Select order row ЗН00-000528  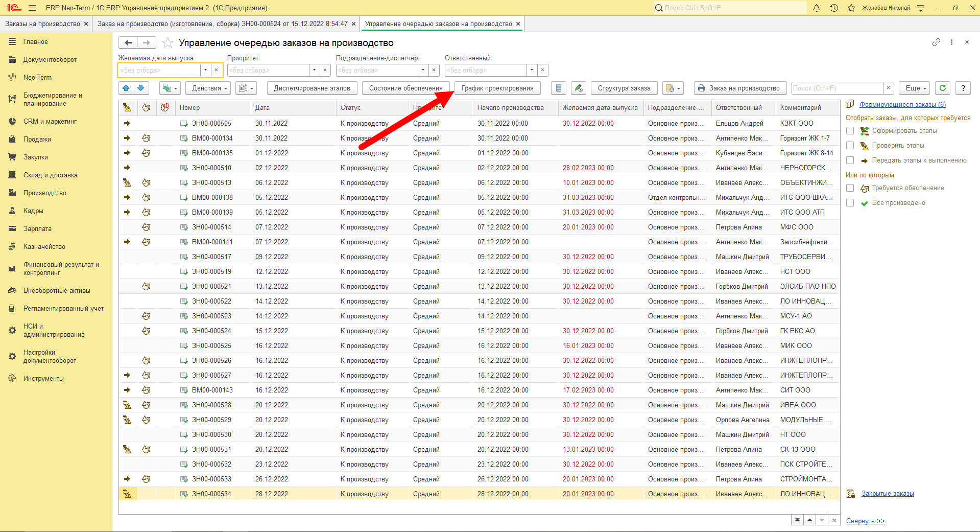(480, 405)
